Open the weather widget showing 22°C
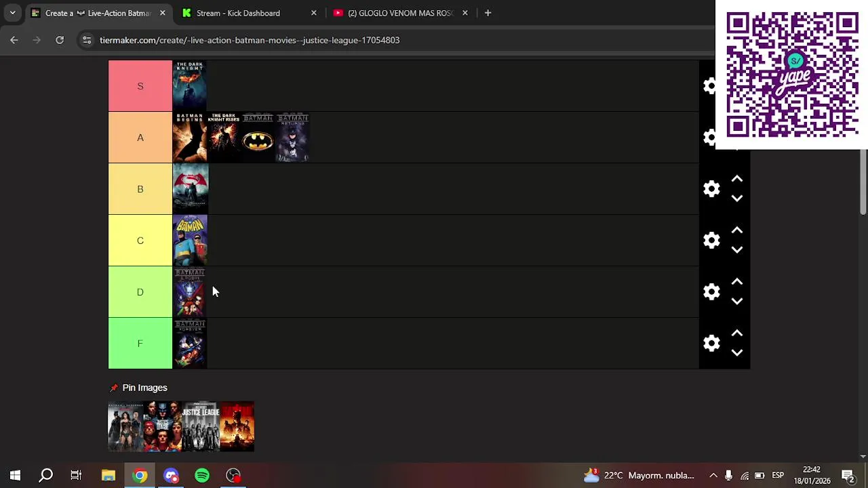868x488 pixels. click(639, 475)
